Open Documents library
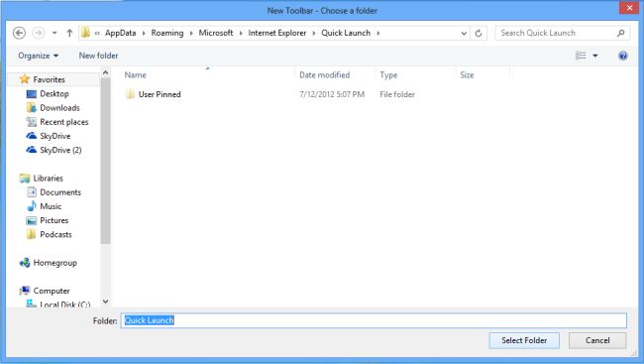644x364 pixels. (x=60, y=192)
